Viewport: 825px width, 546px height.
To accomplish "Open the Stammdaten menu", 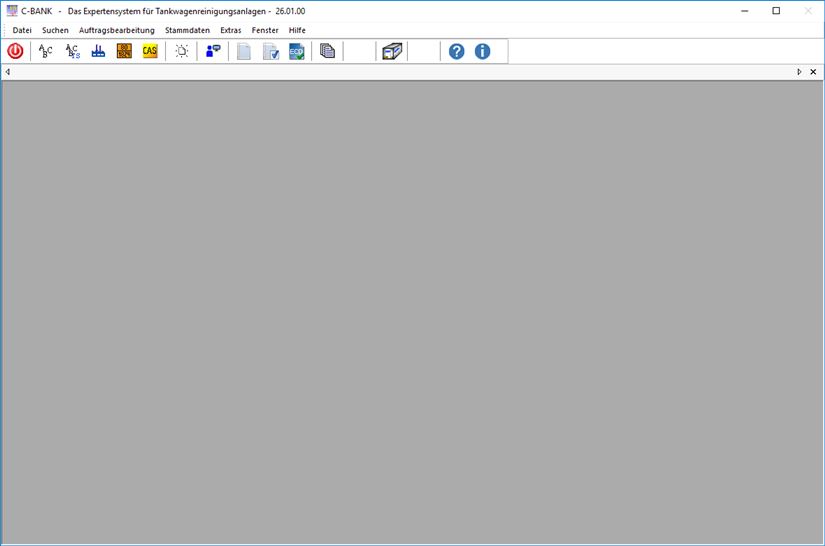I will (187, 30).
